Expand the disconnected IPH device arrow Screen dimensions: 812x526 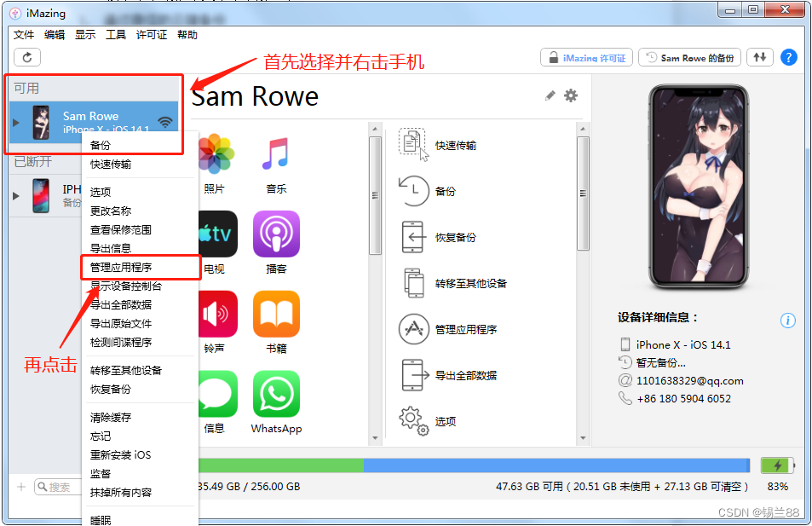(x=16, y=195)
